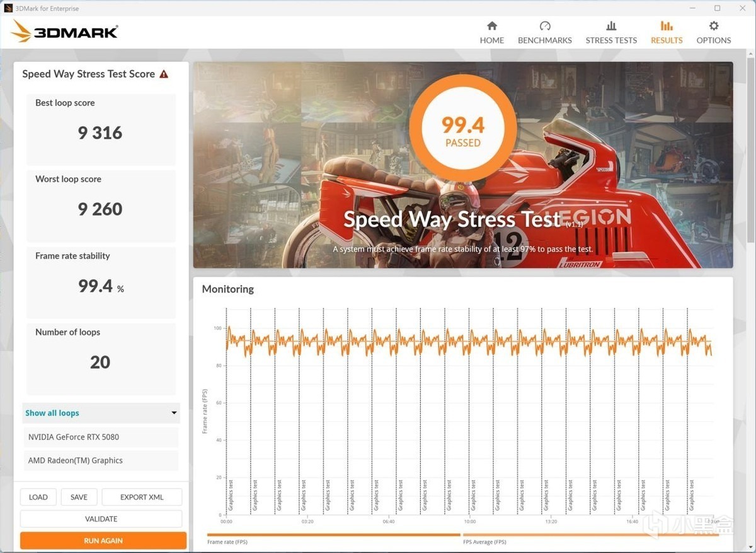This screenshot has width=756, height=553.
Task: Click the 3DMark logo
Action: 64,32
